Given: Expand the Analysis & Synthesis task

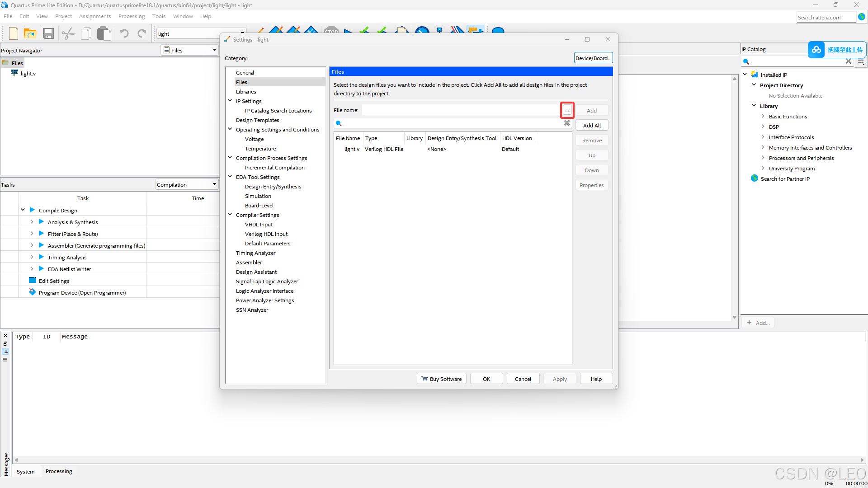Looking at the screenshot, I should (32, 222).
